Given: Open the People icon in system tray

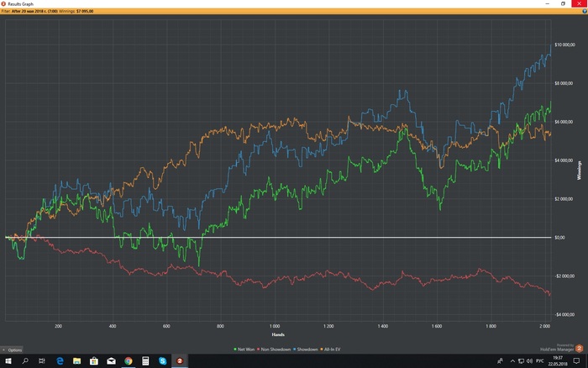Looking at the screenshot, I should coord(500,361).
